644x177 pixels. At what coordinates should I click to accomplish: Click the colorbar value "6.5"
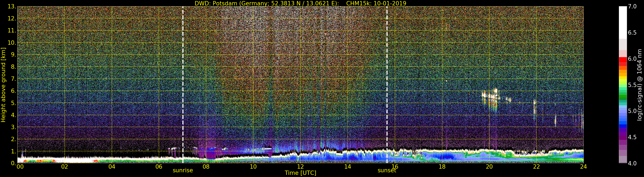(x=632, y=33)
